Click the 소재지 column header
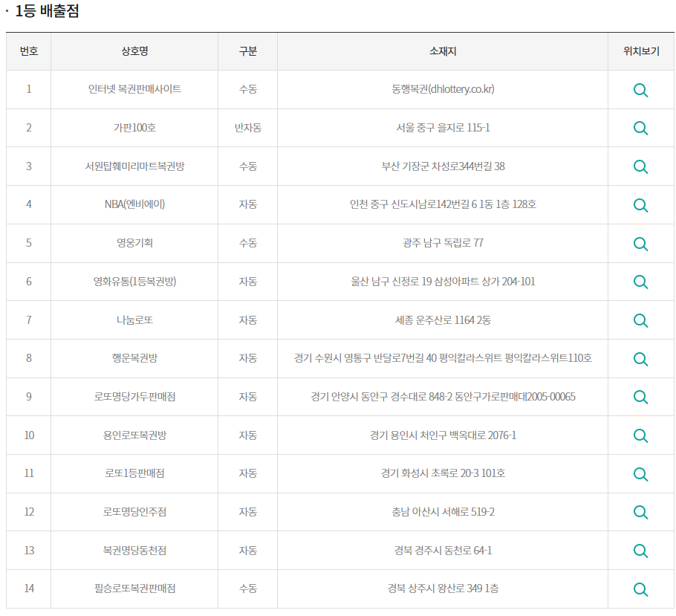Viewport: 676px width, 616px height. click(x=443, y=51)
